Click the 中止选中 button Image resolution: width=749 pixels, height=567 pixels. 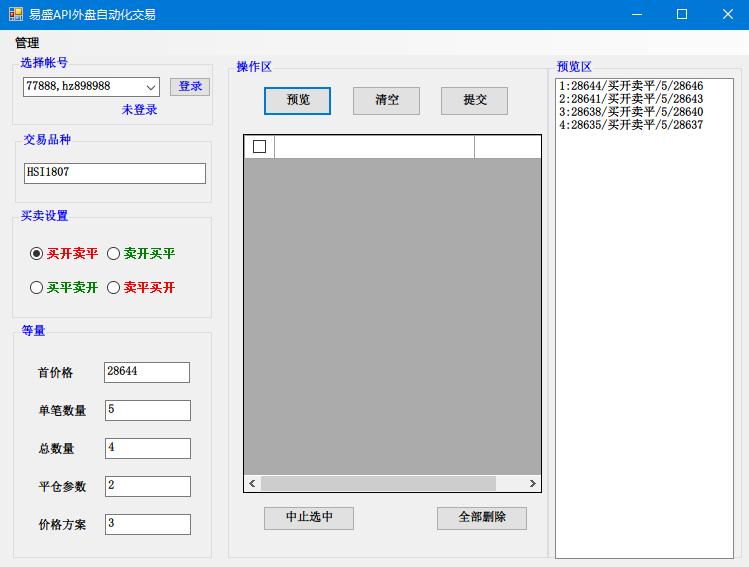(308, 518)
